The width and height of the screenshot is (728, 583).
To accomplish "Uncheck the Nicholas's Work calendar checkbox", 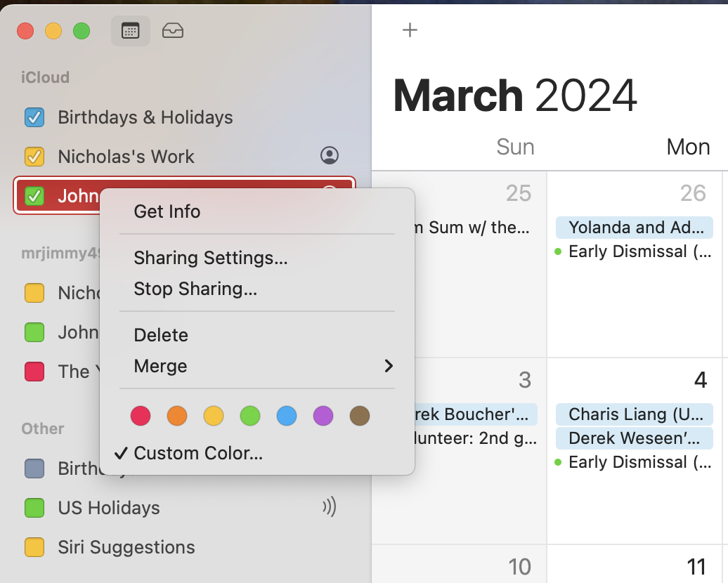I will click(x=34, y=157).
